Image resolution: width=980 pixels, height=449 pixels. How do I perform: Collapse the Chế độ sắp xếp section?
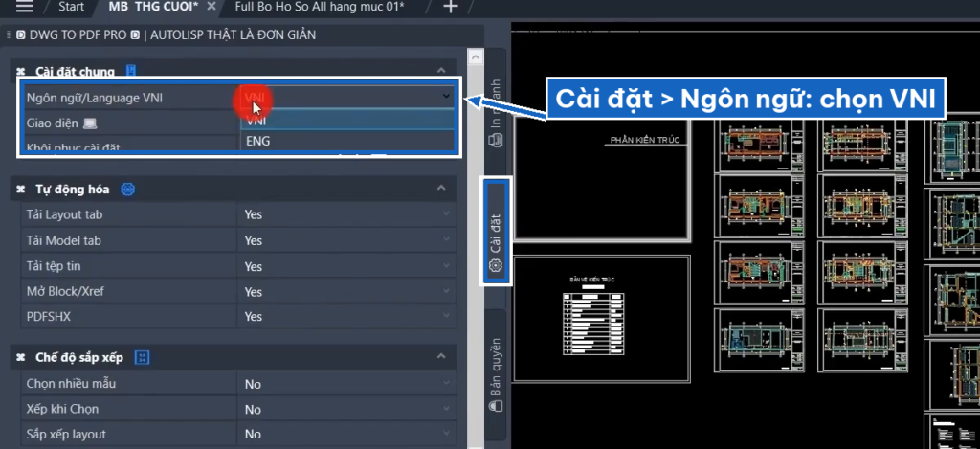coord(441,356)
